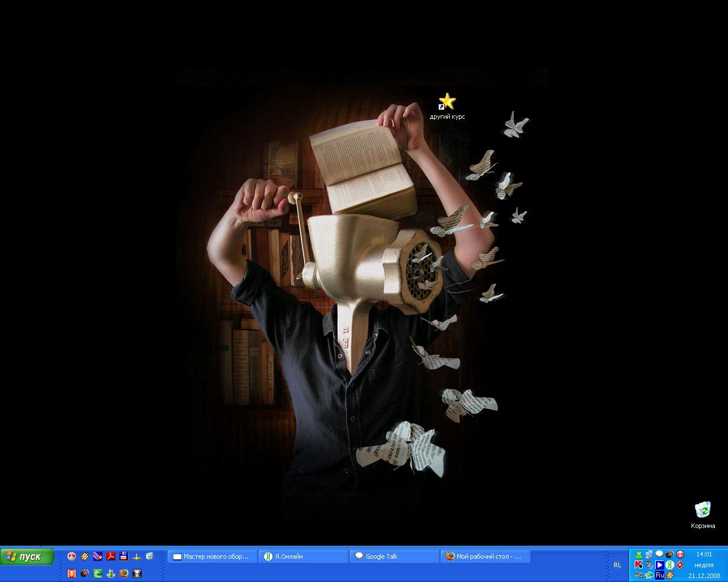Activate the Google Talk taskbar button
Image resolution: width=728 pixels, height=582 pixels.
point(394,556)
